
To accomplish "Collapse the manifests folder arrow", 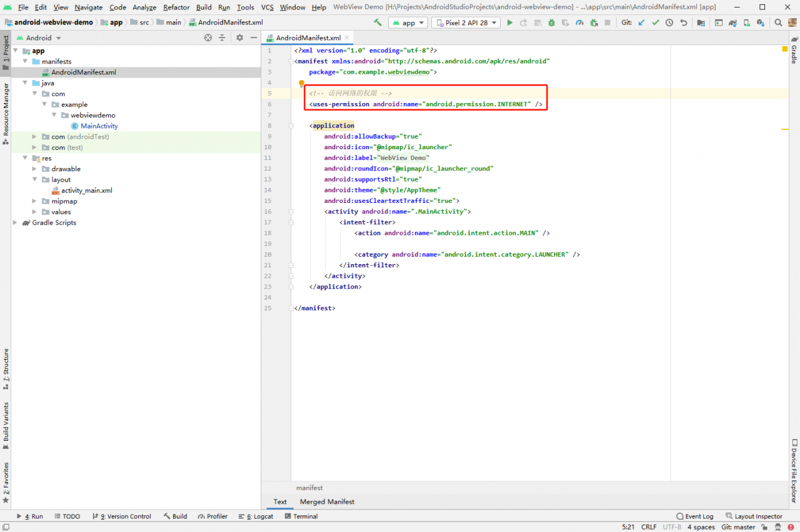I will click(x=26, y=62).
